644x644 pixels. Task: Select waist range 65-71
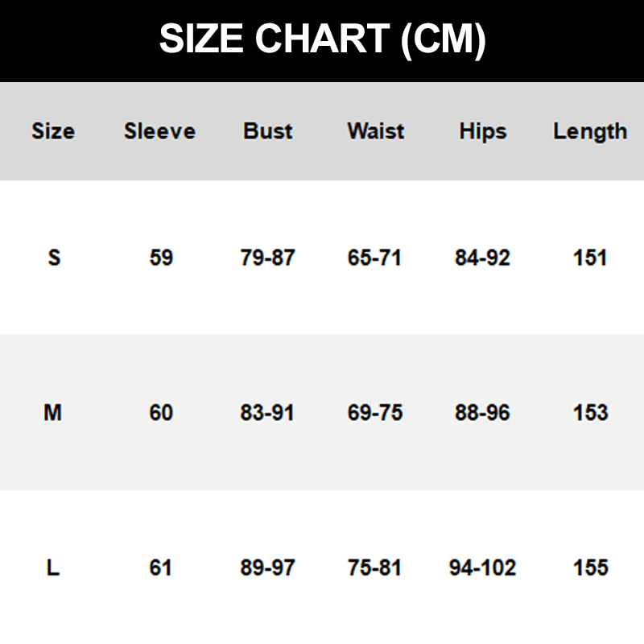pos(375,258)
